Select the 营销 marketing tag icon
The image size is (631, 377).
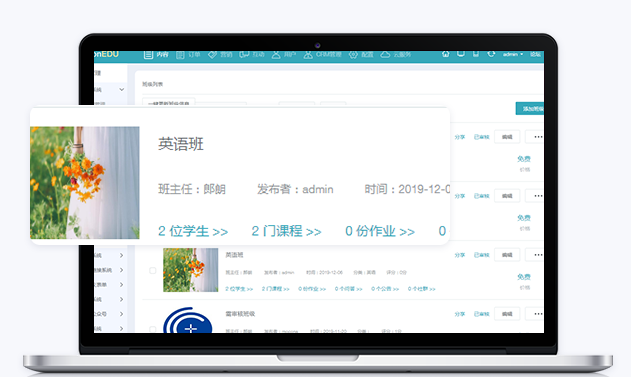[212, 55]
